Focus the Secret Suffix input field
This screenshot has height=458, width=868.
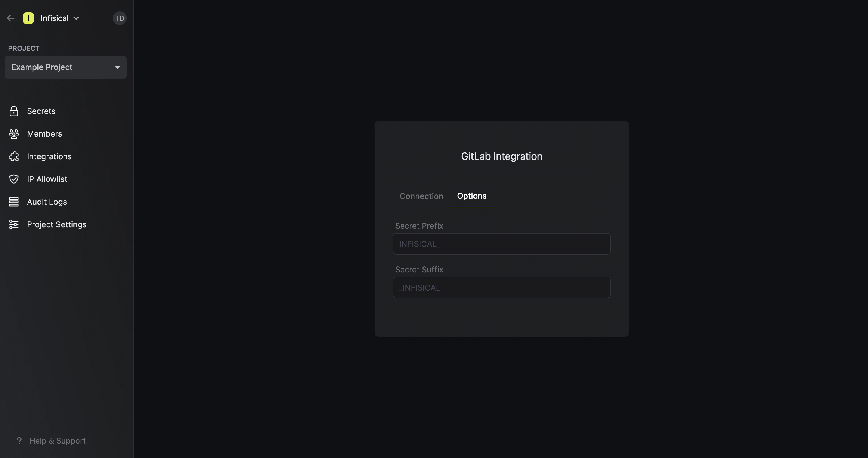[502, 288]
